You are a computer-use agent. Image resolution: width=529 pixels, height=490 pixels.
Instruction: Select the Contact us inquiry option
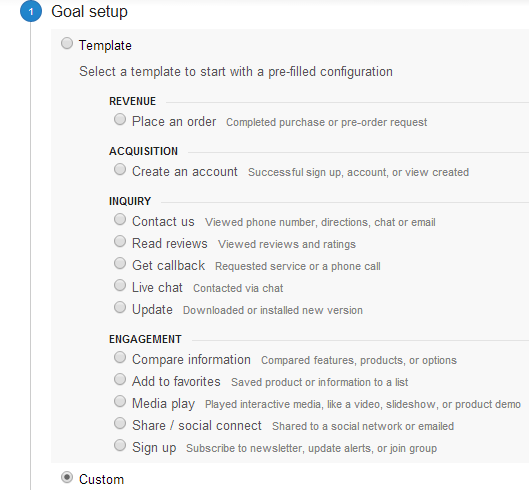pyautogui.click(x=120, y=219)
